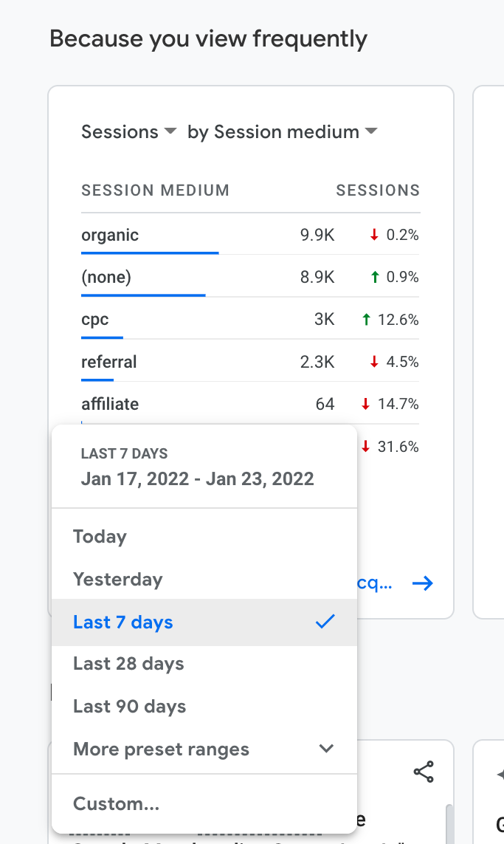This screenshot has width=504, height=844.
Task: Select Last 28 days range
Action: [x=128, y=664]
